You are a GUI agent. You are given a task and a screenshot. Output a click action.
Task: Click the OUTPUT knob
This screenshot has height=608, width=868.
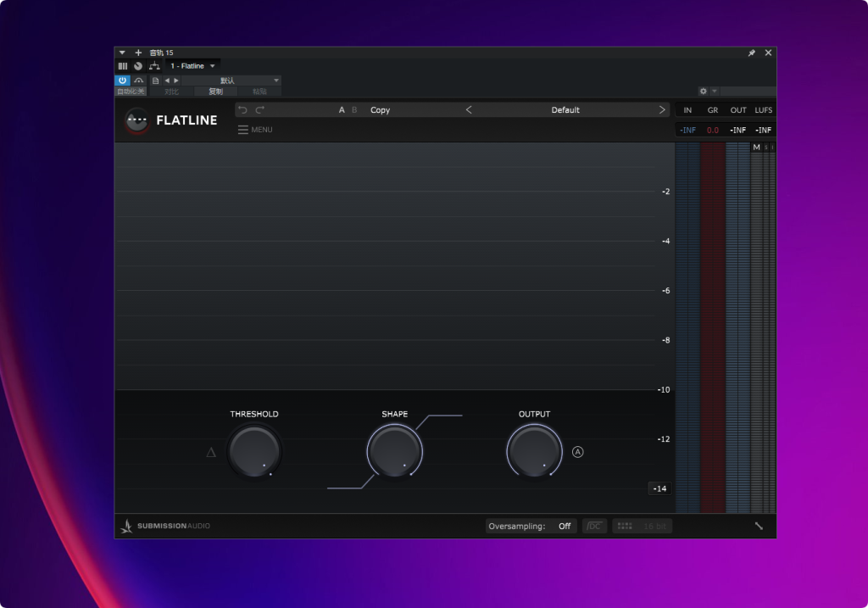pos(534,451)
